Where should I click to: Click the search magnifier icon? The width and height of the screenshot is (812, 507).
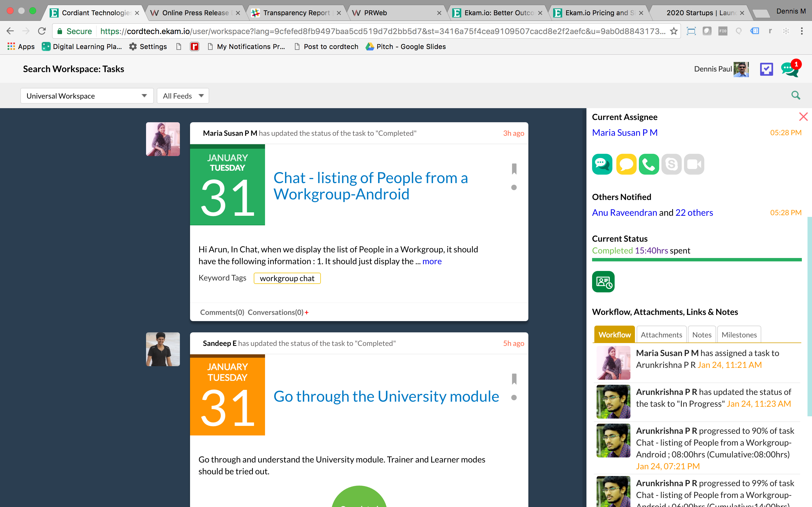[x=796, y=95]
